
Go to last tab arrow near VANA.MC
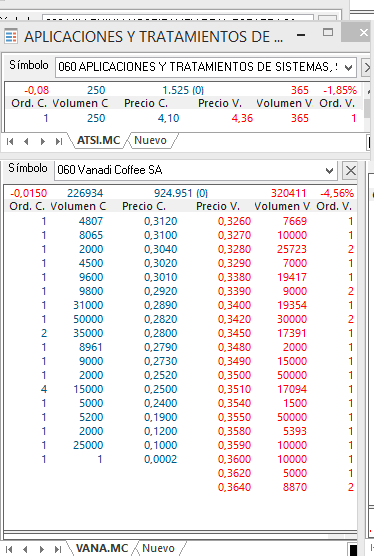58,549
